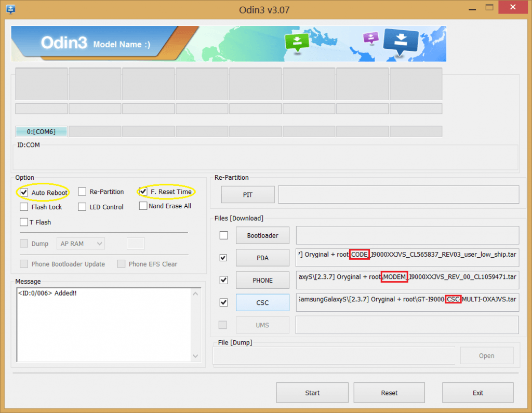This screenshot has height=413, width=532.
Task: Click the green download icon in banner
Action: point(297,42)
